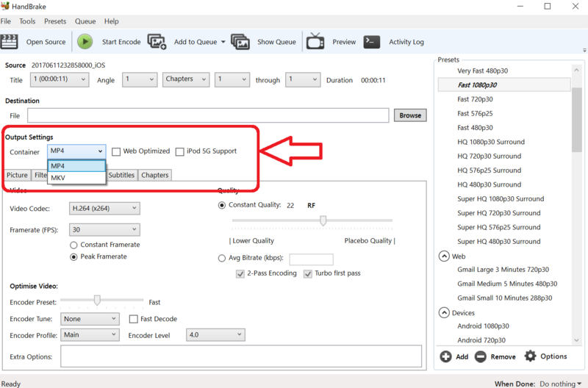Screen dimensions: 588x388
Task: Click the Activity Log label
Action: (x=406, y=42)
